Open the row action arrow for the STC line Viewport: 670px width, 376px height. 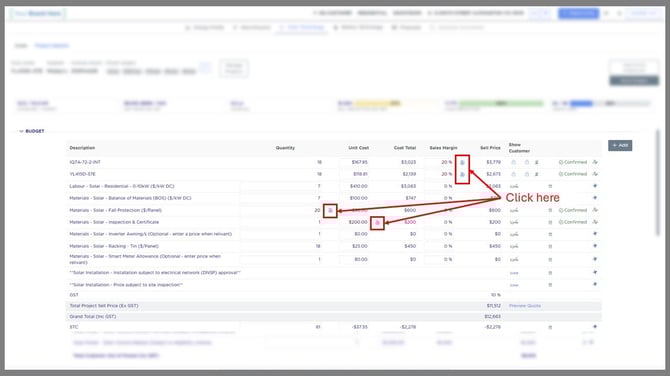(x=595, y=327)
